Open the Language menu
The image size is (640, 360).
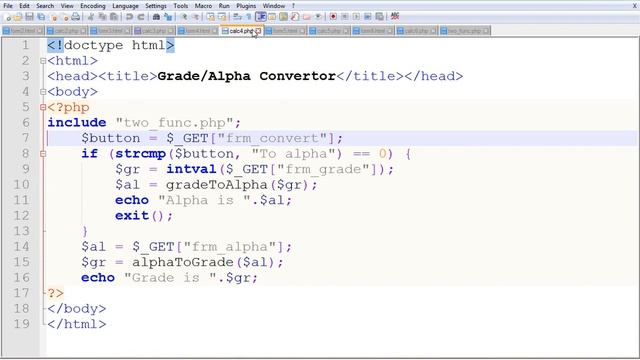(x=125, y=6)
